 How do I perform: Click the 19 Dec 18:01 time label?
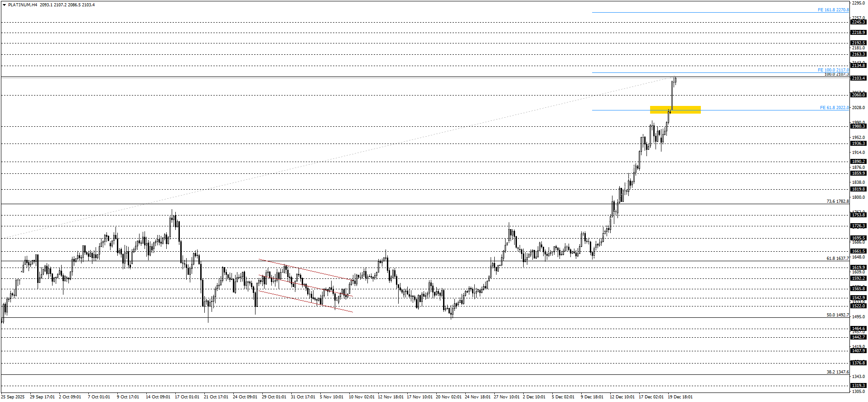[x=680, y=397]
